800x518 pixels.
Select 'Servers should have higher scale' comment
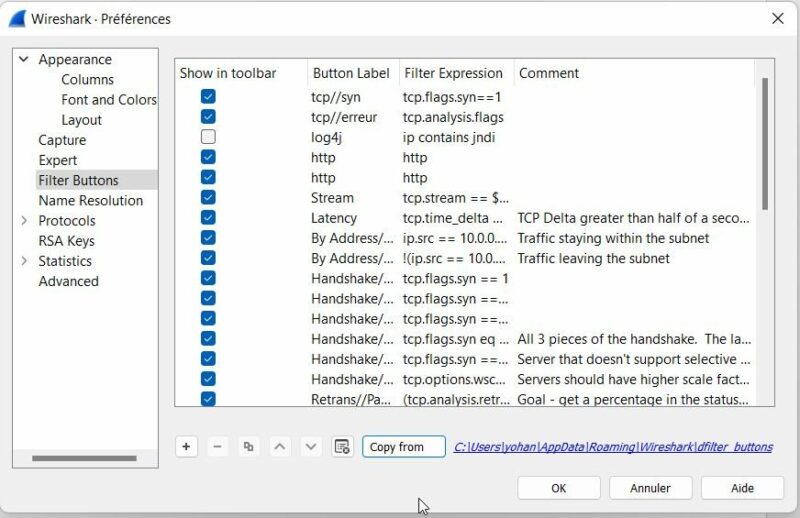coord(633,379)
